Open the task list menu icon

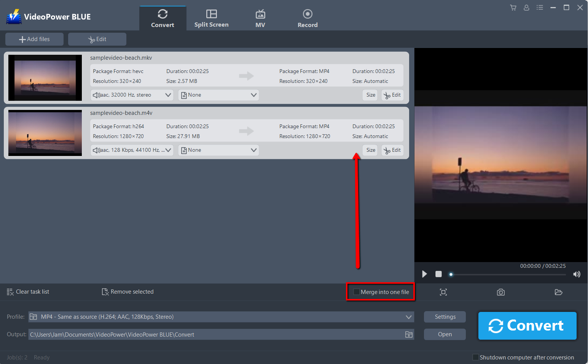540,7
